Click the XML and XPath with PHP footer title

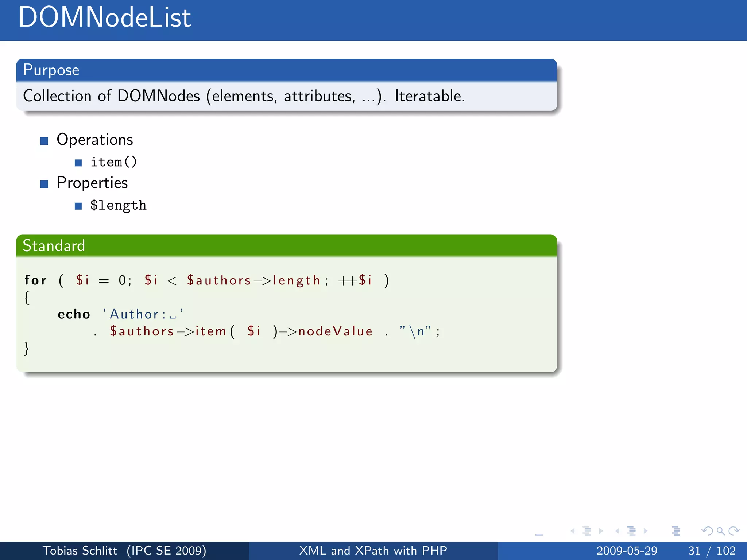373,551
